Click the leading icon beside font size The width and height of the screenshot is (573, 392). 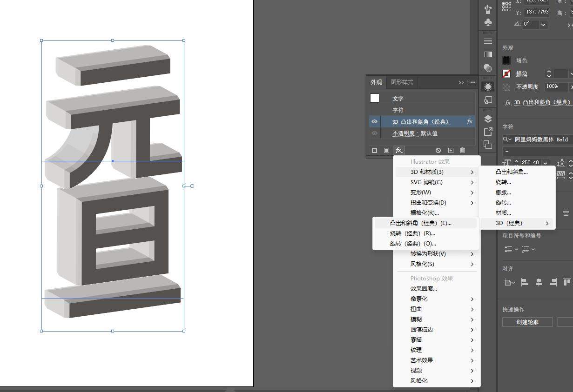coord(561,163)
